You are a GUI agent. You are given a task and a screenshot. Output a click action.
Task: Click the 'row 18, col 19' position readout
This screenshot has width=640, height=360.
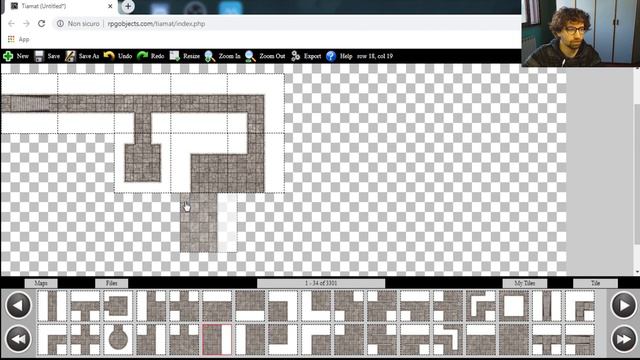click(x=375, y=56)
